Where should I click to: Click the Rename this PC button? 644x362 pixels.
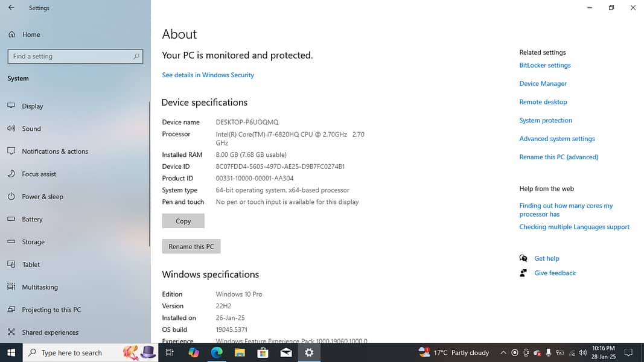pyautogui.click(x=191, y=246)
